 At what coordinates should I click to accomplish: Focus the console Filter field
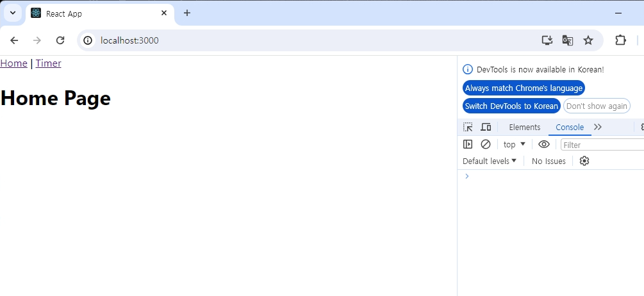602,145
